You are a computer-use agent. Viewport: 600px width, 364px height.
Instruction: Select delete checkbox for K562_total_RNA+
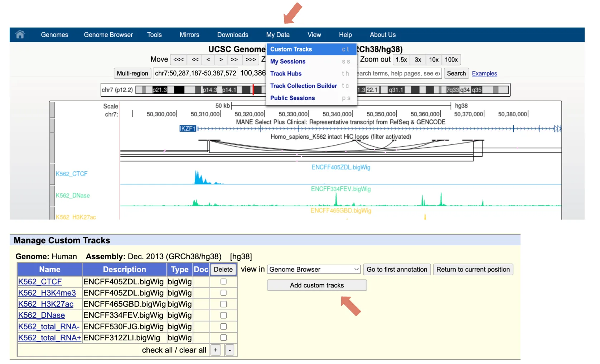click(x=223, y=338)
